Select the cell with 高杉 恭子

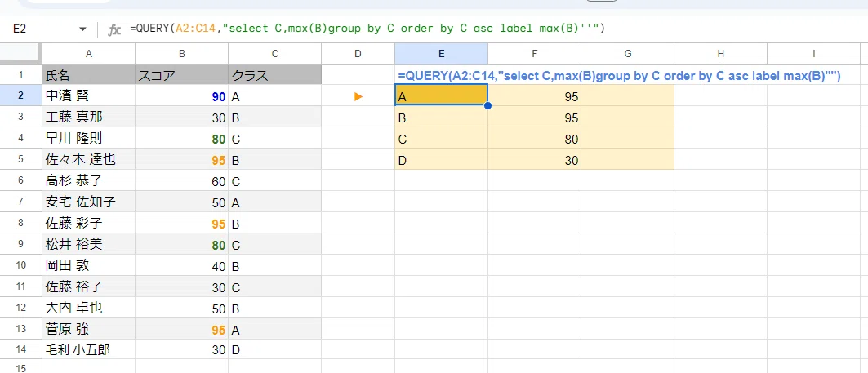coord(88,180)
